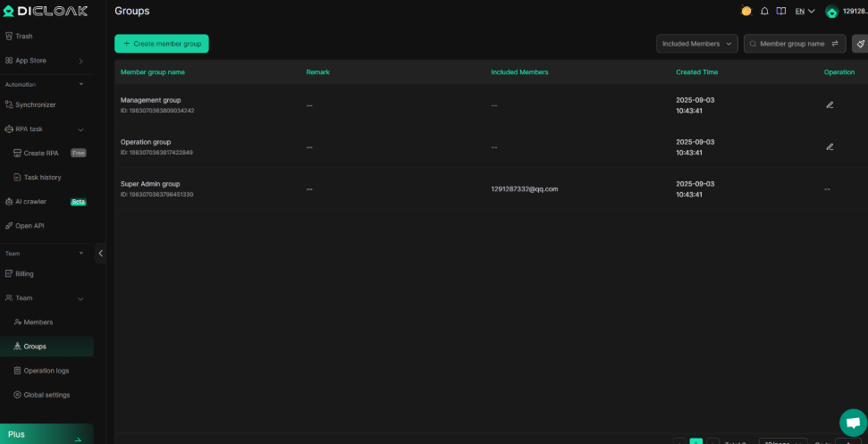Click the Synchronizer icon
The height and width of the screenshot is (444, 868).
(9, 105)
